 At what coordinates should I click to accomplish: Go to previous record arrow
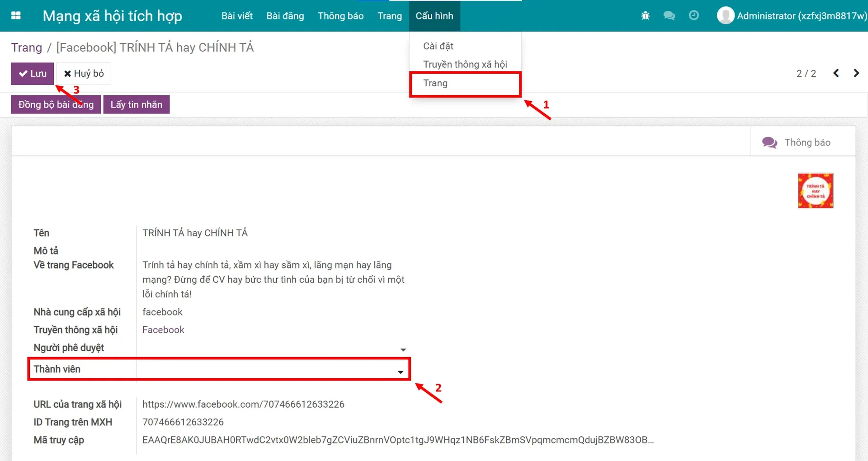pyautogui.click(x=836, y=73)
